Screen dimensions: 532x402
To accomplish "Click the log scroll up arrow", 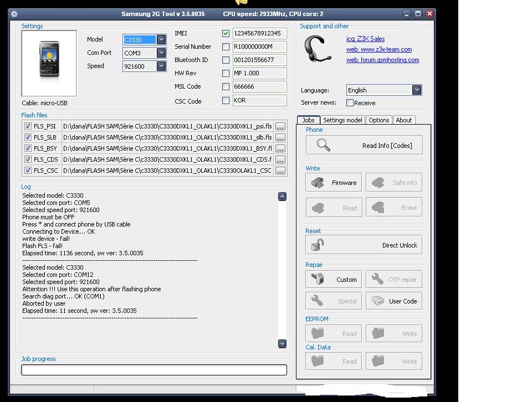I will click(282, 197).
